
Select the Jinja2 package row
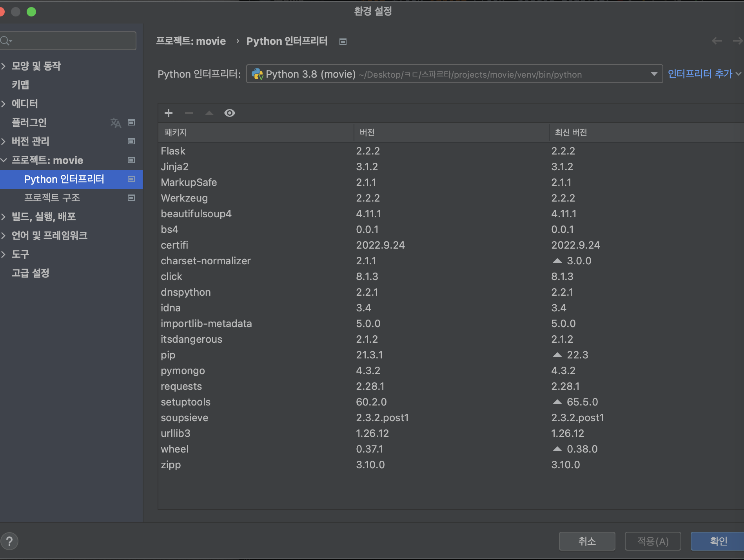(x=451, y=167)
